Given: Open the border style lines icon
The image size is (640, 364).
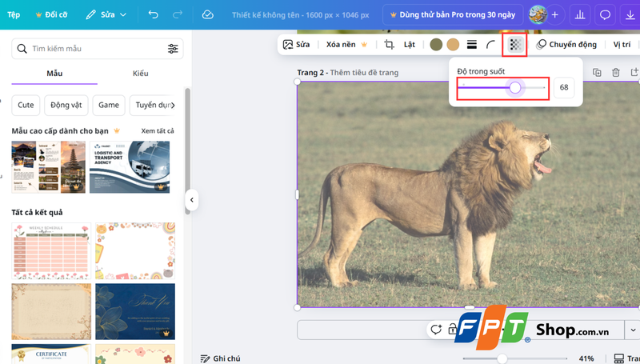Looking at the screenshot, I should tap(472, 45).
